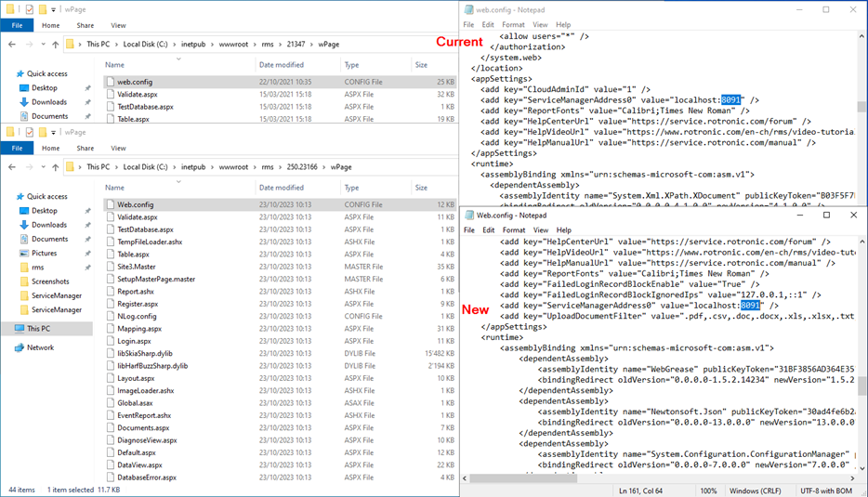Select DiagnoseView.aspx file
The image size is (868, 497).
(280, 440)
